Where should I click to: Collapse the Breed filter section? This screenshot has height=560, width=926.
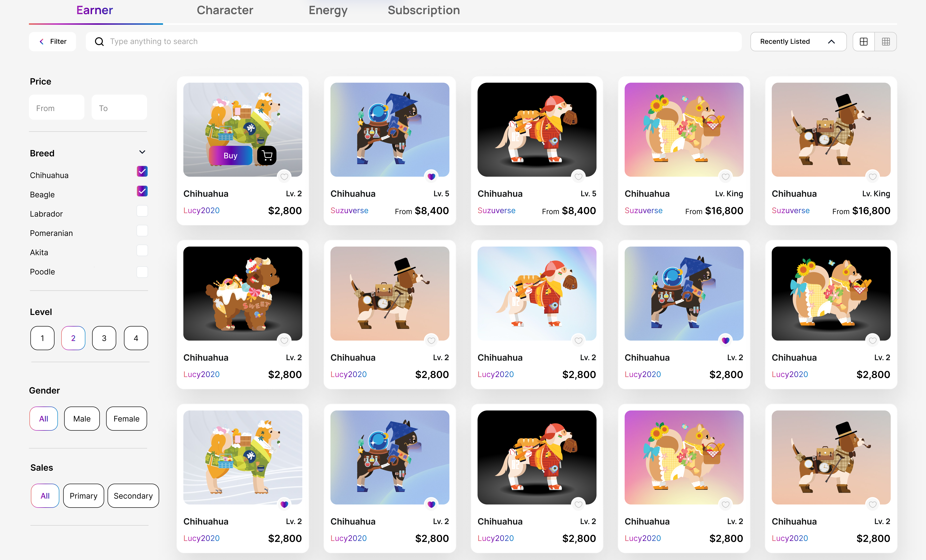(x=142, y=152)
